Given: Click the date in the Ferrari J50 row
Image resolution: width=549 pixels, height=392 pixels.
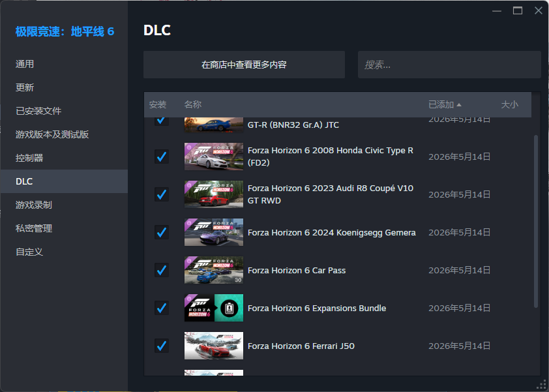Looking at the screenshot, I should click(x=460, y=346).
